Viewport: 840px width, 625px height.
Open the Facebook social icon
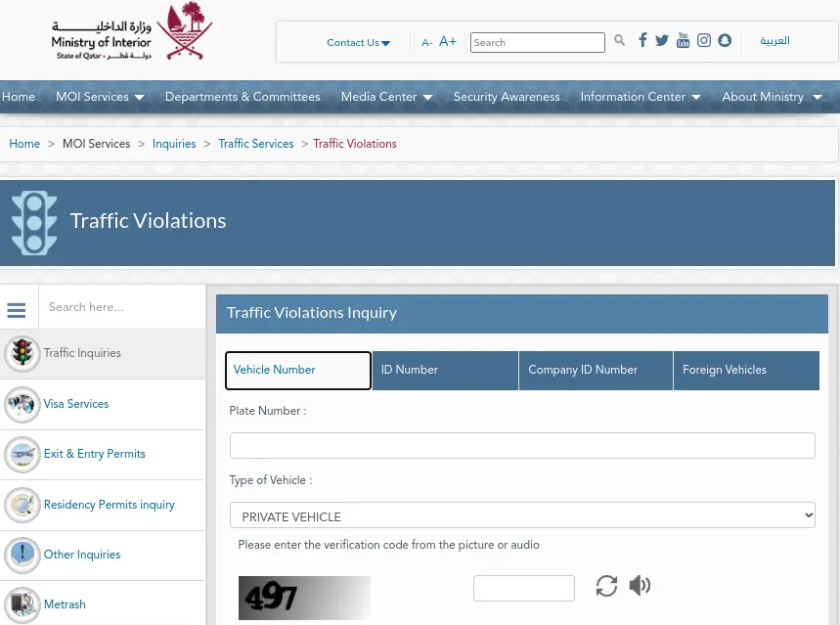(642, 40)
